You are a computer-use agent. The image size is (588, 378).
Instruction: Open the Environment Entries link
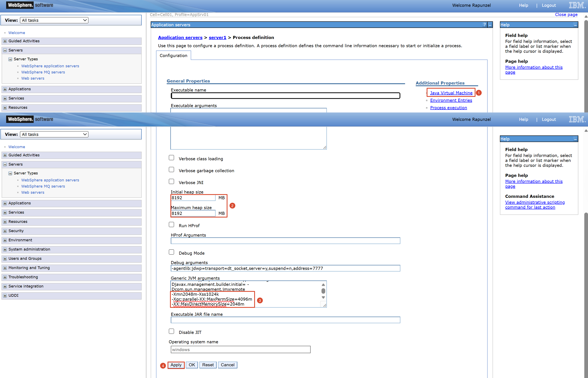click(x=451, y=100)
